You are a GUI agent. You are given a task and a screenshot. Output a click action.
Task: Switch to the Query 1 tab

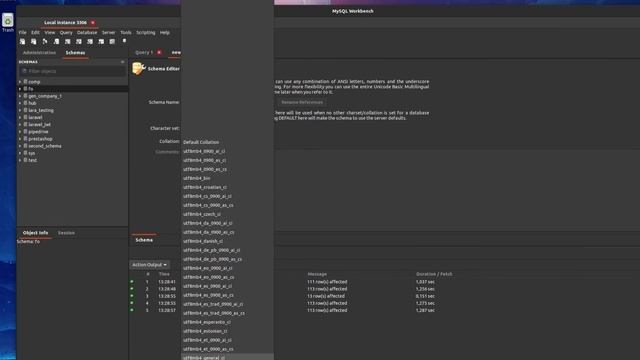tap(144, 52)
